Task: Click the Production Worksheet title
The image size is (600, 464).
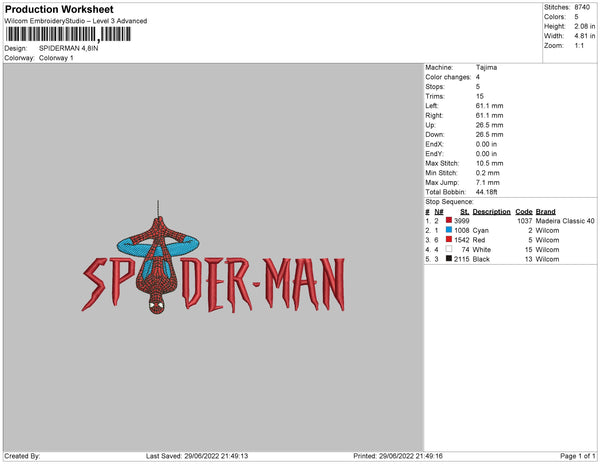Action: point(59,9)
